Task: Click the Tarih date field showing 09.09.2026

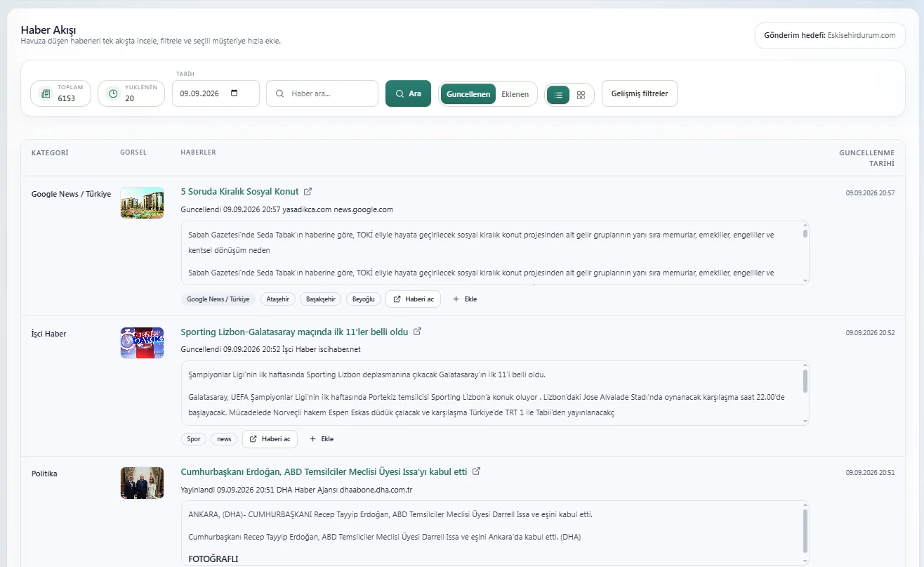Action: pyautogui.click(x=216, y=93)
